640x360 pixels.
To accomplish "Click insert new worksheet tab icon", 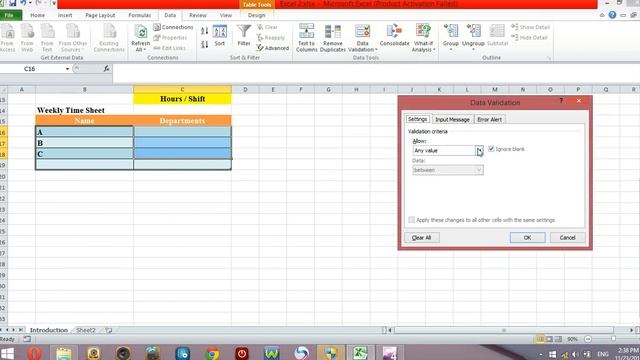I will tap(108, 330).
